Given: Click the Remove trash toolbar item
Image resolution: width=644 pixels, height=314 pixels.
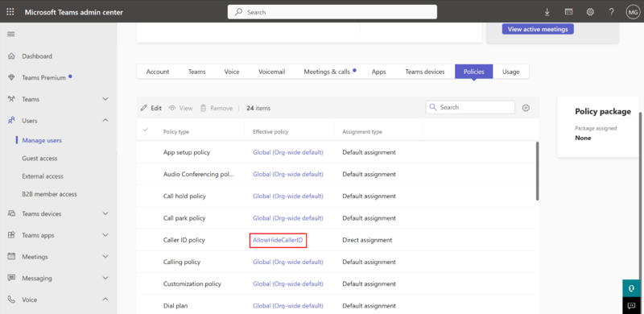Looking at the screenshot, I should [216, 108].
